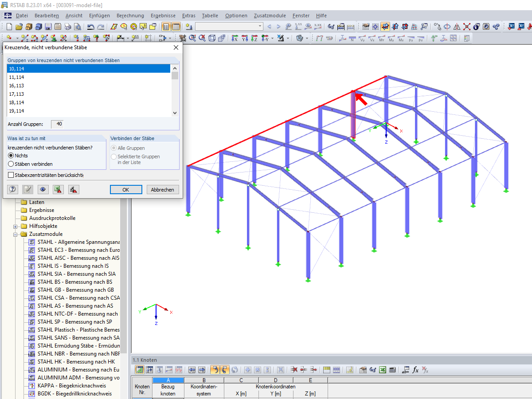
Task: Open the Bearbeiten menu
Action: coord(47,16)
